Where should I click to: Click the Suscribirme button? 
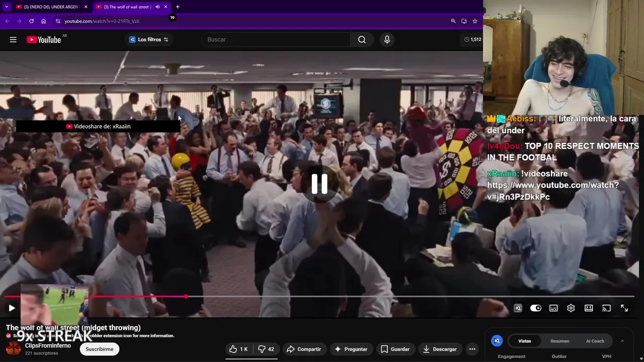point(99,349)
